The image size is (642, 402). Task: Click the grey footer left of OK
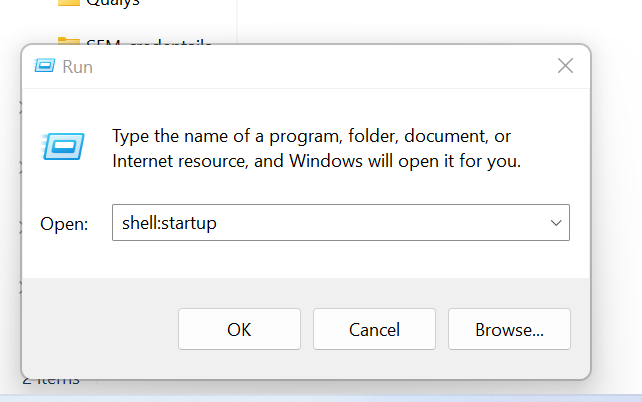(x=100, y=329)
